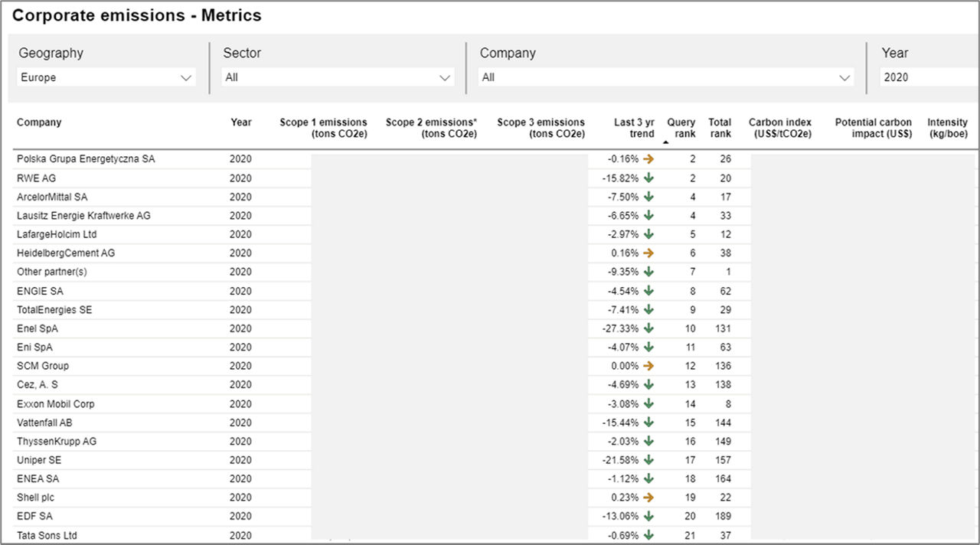Image resolution: width=980 pixels, height=545 pixels.
Task: Sort by the Company column header in table
Action: tap(39, 122)
